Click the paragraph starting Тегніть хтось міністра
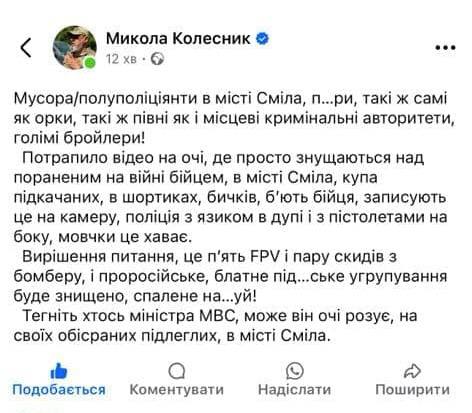Screen dimensions: 472x413 point(215,326)
